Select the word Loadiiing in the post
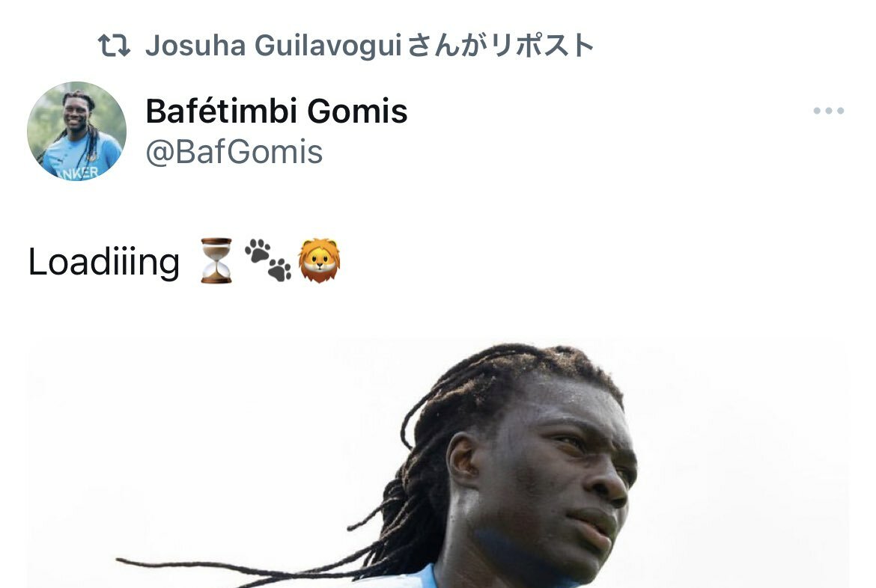Screen dimensions: 876x588 (104, 261)
